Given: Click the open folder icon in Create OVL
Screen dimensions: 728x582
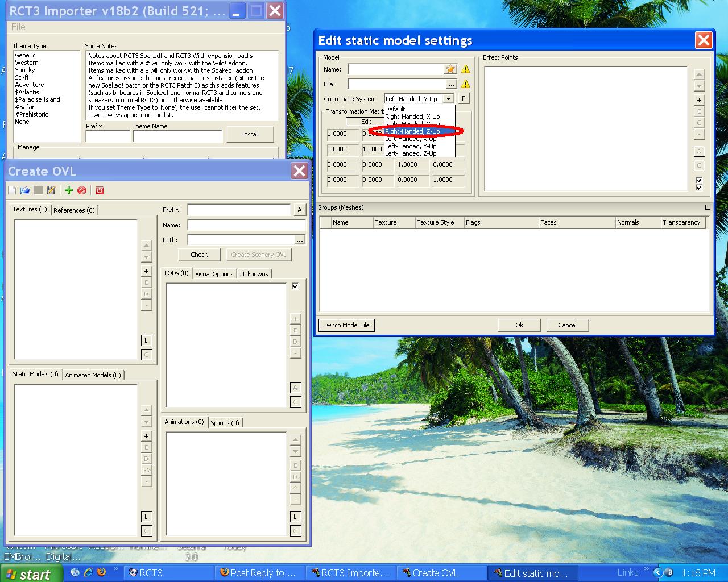Looking at the screenshot, I should pos(24,190).
